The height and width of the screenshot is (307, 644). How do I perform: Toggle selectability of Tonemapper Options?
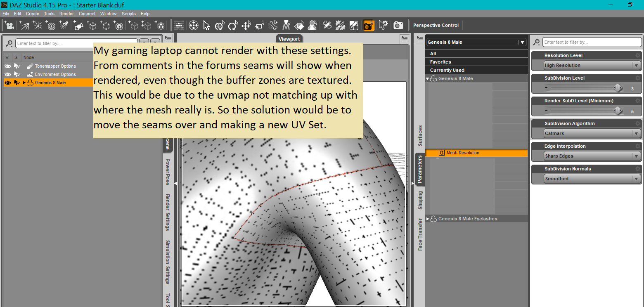(17, 66)
